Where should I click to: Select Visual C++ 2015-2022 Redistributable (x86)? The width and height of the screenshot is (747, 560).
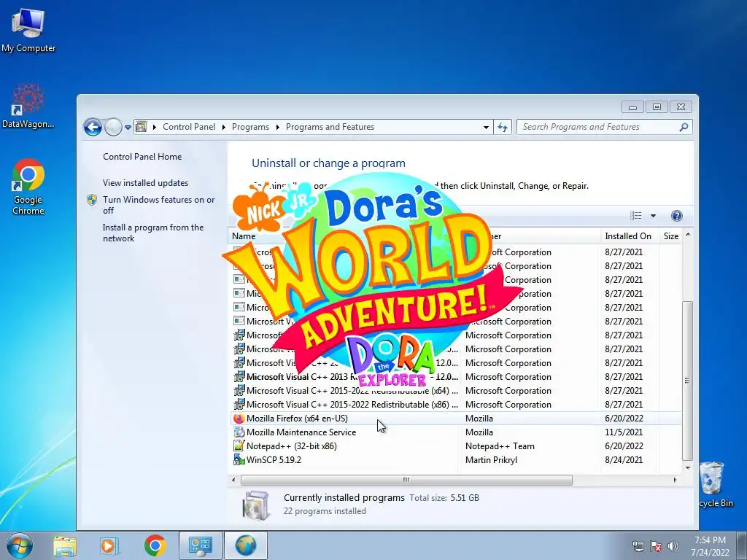coord(456,405)
